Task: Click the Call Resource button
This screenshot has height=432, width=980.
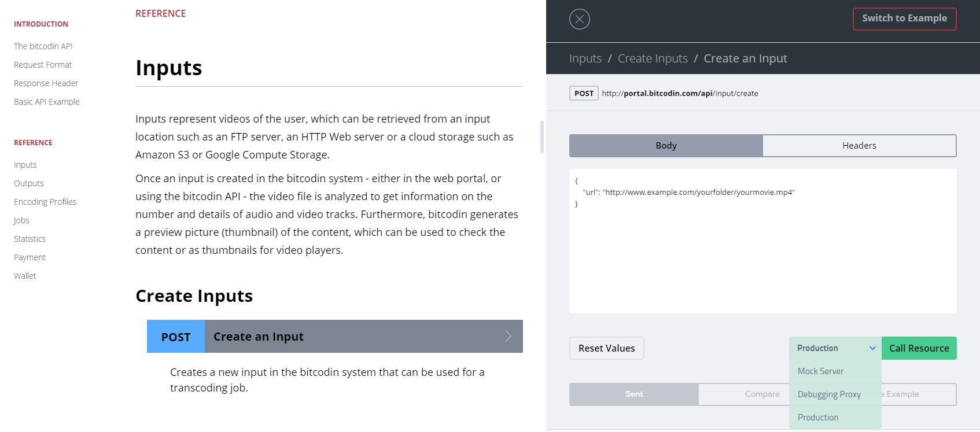Action: pos(919,348)
